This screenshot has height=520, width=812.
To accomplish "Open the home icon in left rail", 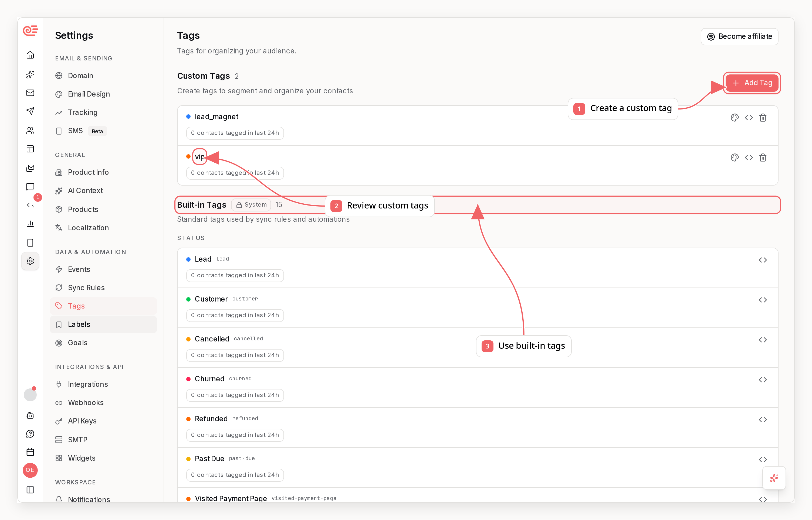I will (30, 55).
